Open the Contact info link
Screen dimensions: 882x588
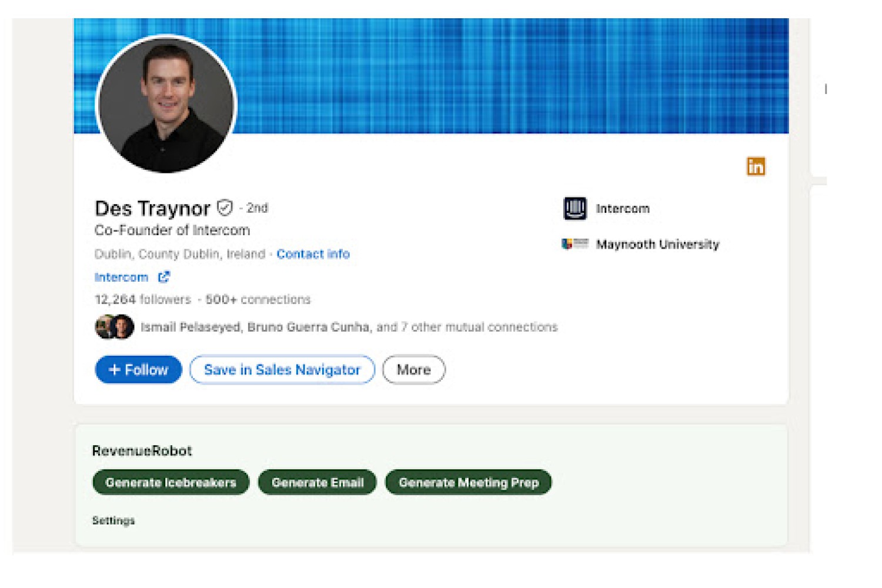point(313,253)
